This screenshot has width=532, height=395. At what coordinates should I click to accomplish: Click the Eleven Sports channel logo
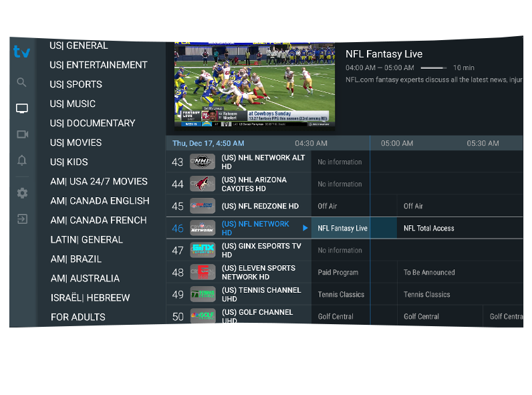coord(203,272)
